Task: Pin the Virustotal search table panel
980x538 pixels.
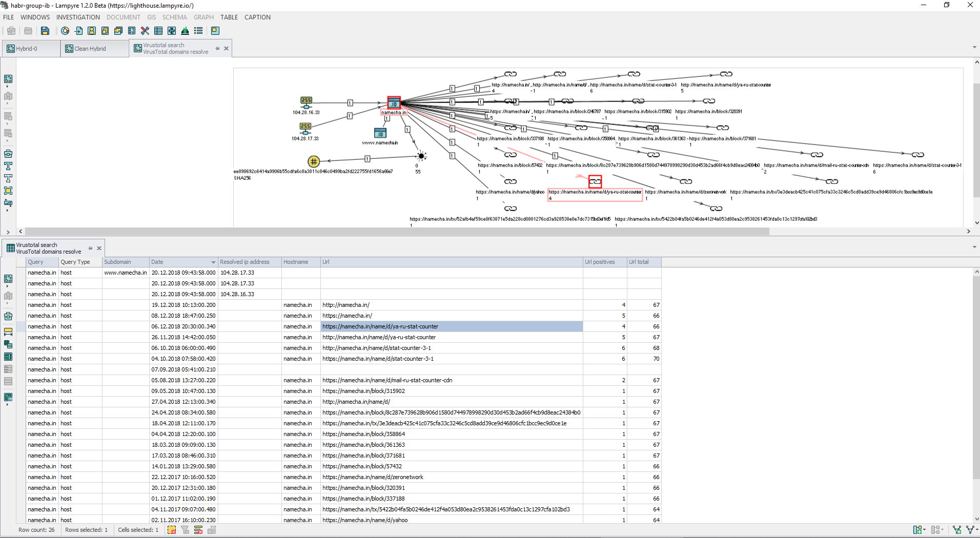Action: point(90,248)
